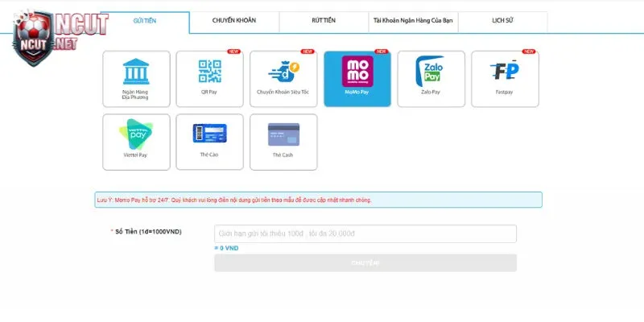This screenshot has height=322, width=644.
Task: Select the Fastpay payment method
Action: tap(504, 78)
